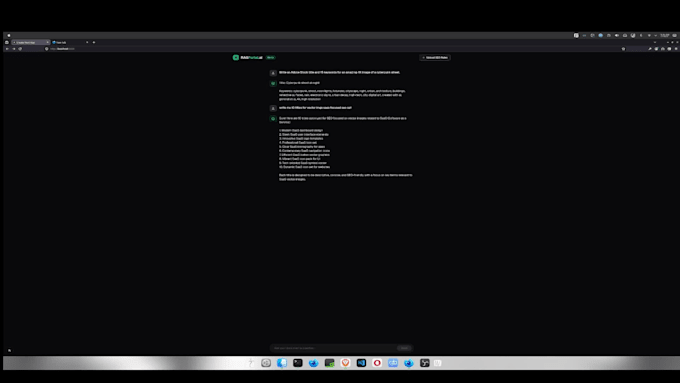Open a new browser tab with plus
Image resolution: width=680 pixels, height=383 pixels.
pyautogui.click(x=94, y=43)
